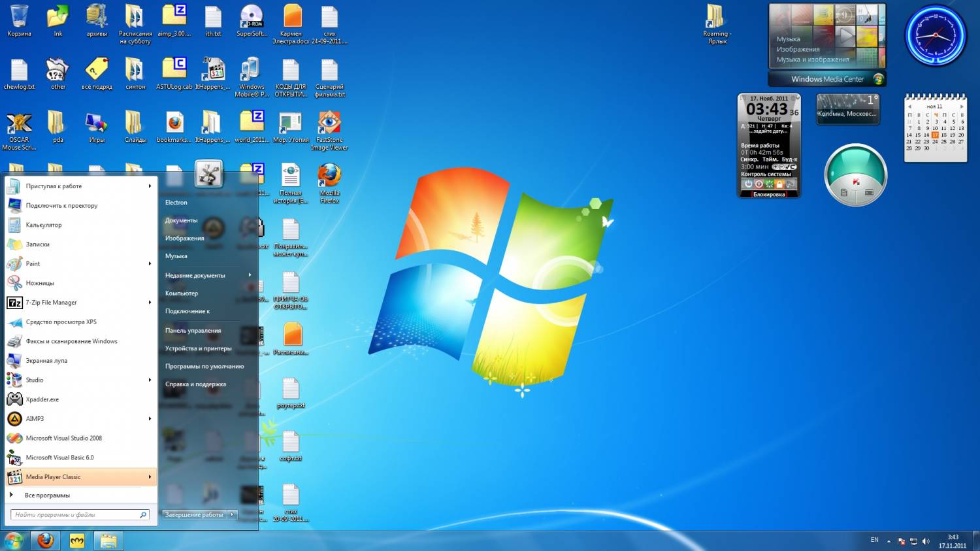This screenshot has width=980, height=551.
Task: Open Записки from the Start menu
Action: click(82, 244)
